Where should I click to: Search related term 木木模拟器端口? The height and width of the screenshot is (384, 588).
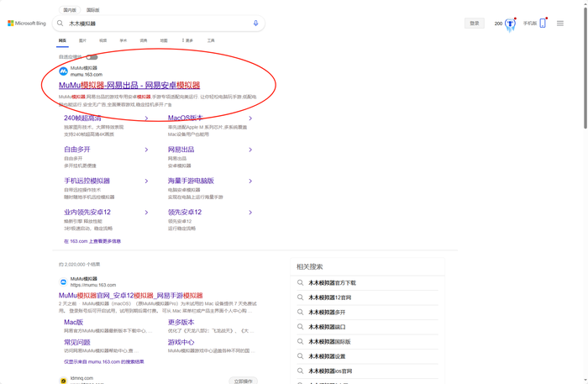pyautogui.click(x=327, y=327)
